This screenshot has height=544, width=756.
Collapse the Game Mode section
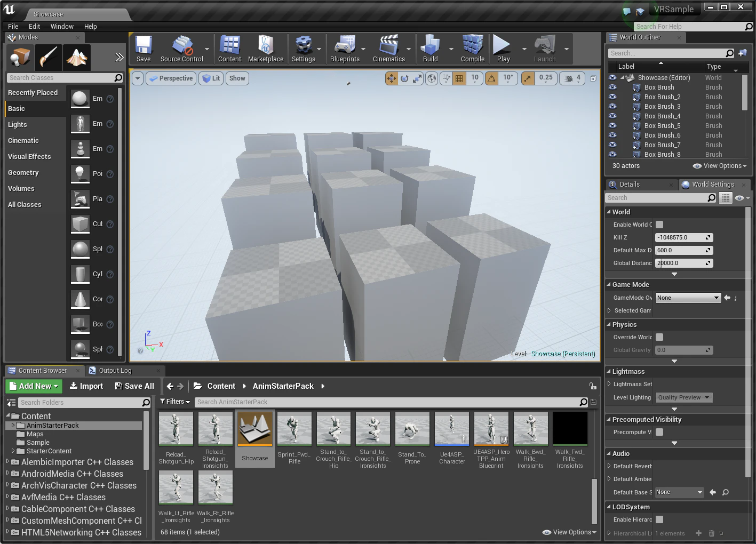(x=609, y=285)
